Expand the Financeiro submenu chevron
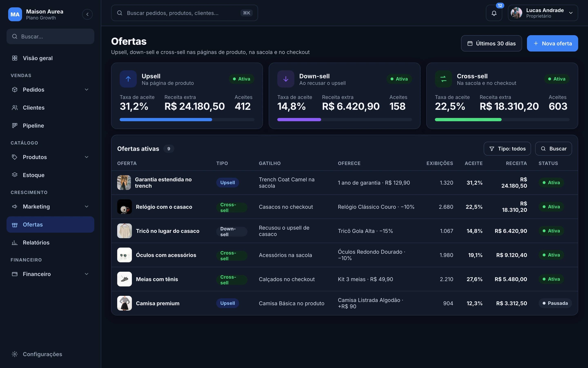The width and height of the screenshot is (588, 368). 87,274
